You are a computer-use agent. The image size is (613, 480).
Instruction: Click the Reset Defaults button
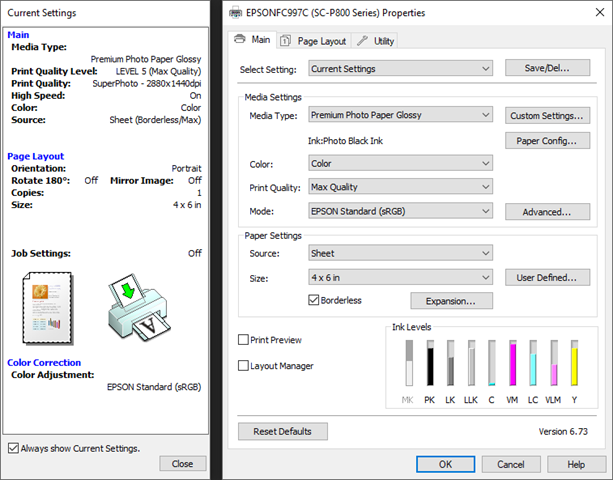[x=283, y=431]
